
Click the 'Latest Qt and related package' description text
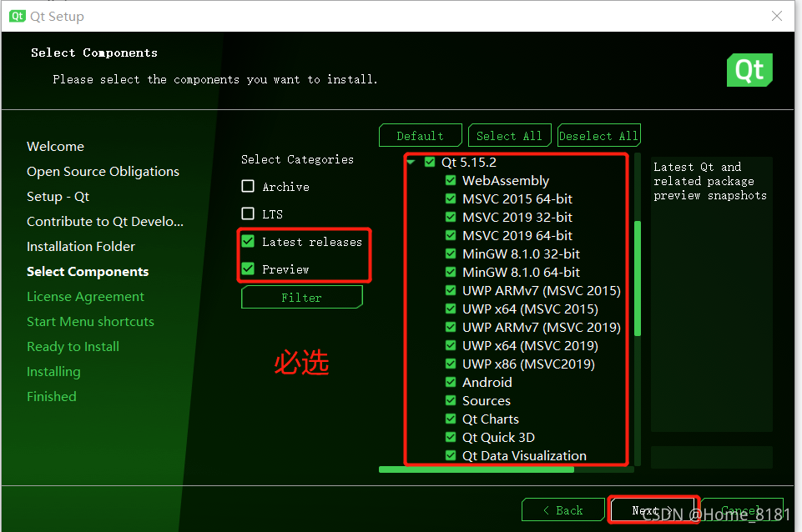(x=710, y=182)
